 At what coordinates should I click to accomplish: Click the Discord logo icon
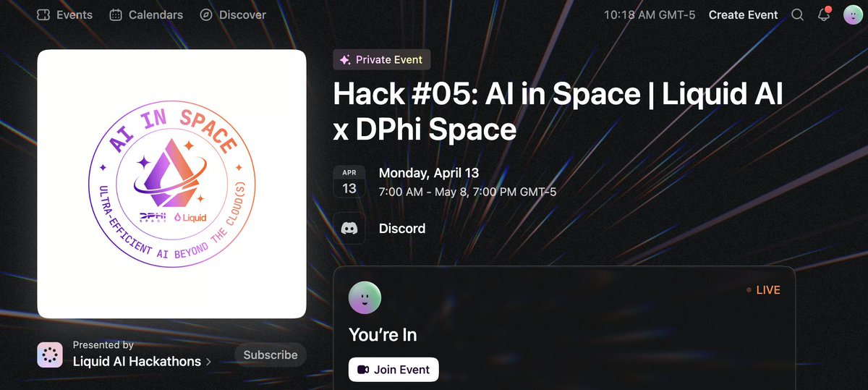coord(349,229)
